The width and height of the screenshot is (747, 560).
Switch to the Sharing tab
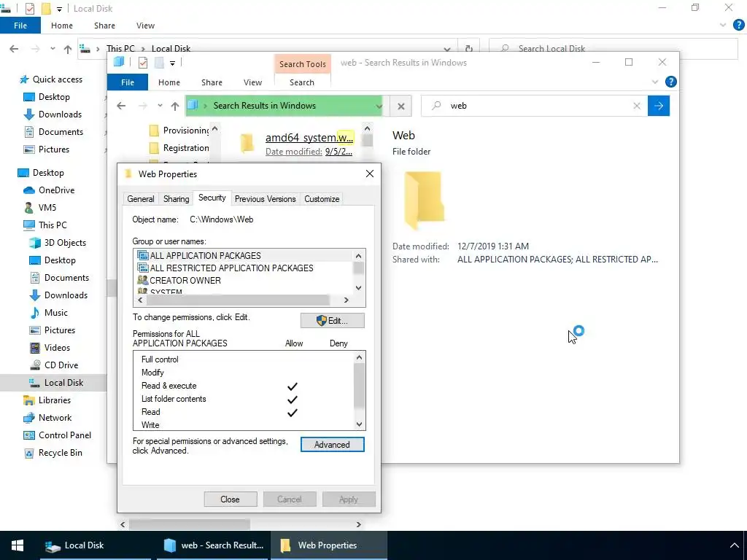point(176,199)
